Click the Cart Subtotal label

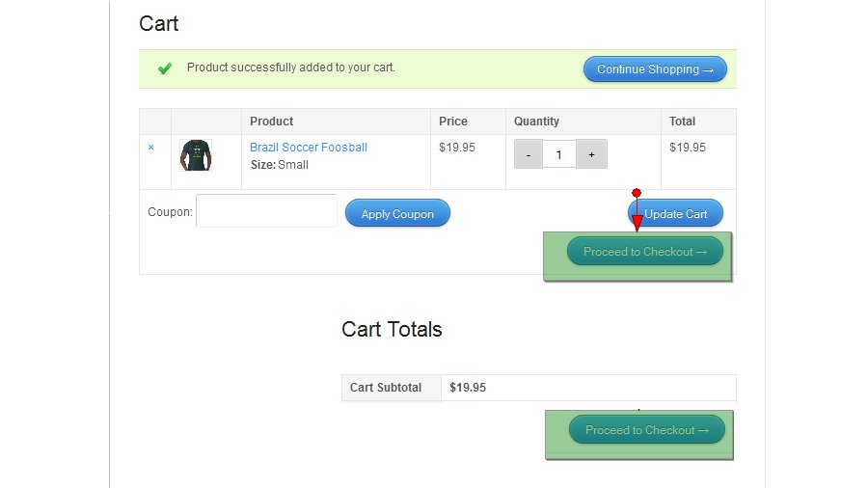(x=386, y=388)
